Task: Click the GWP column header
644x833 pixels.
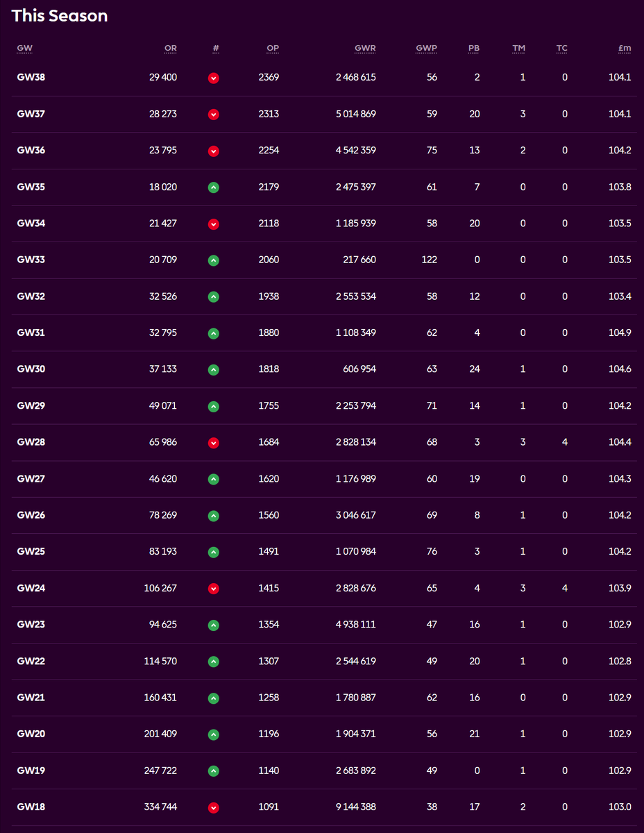Action: (x=427, y=48)
